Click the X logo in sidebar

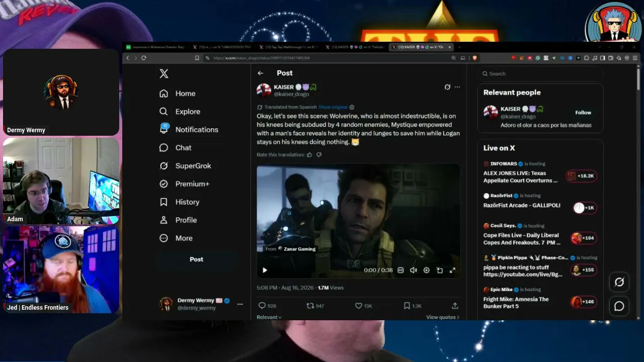(164, 73)
